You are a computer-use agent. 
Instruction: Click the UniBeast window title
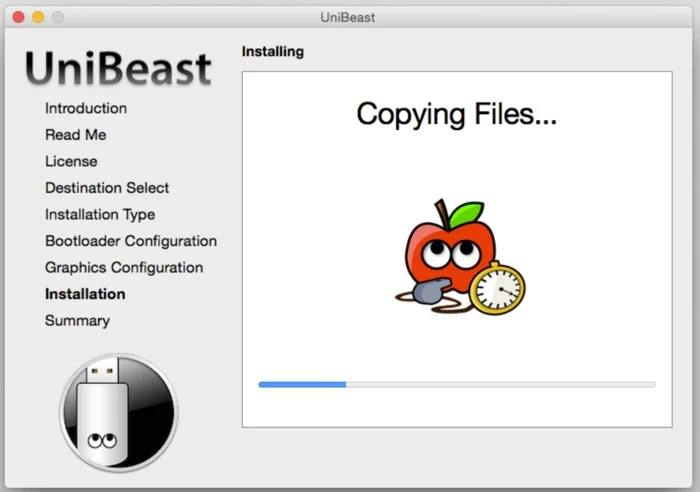(348, 17)
